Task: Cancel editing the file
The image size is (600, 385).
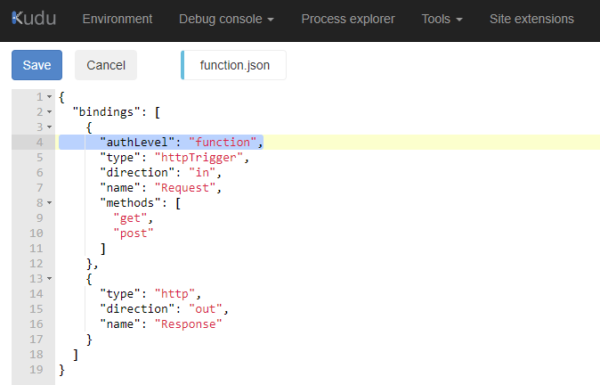Action: [x=106, y=65]
